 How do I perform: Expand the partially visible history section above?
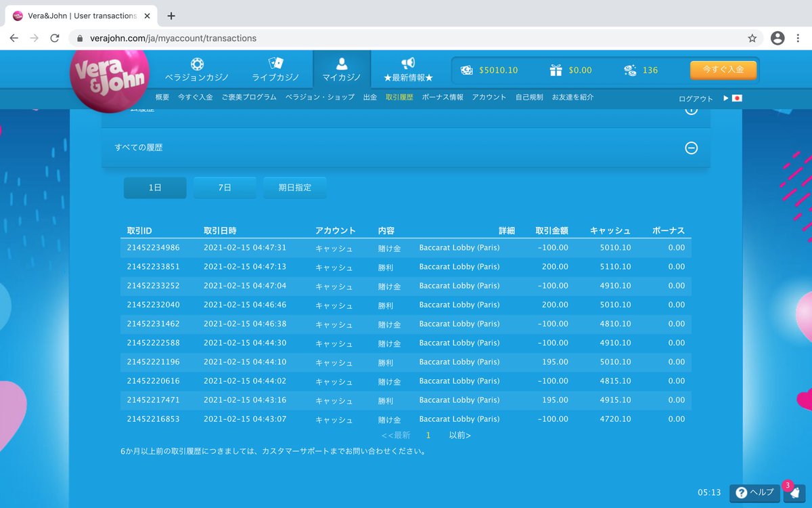[692, 109]
